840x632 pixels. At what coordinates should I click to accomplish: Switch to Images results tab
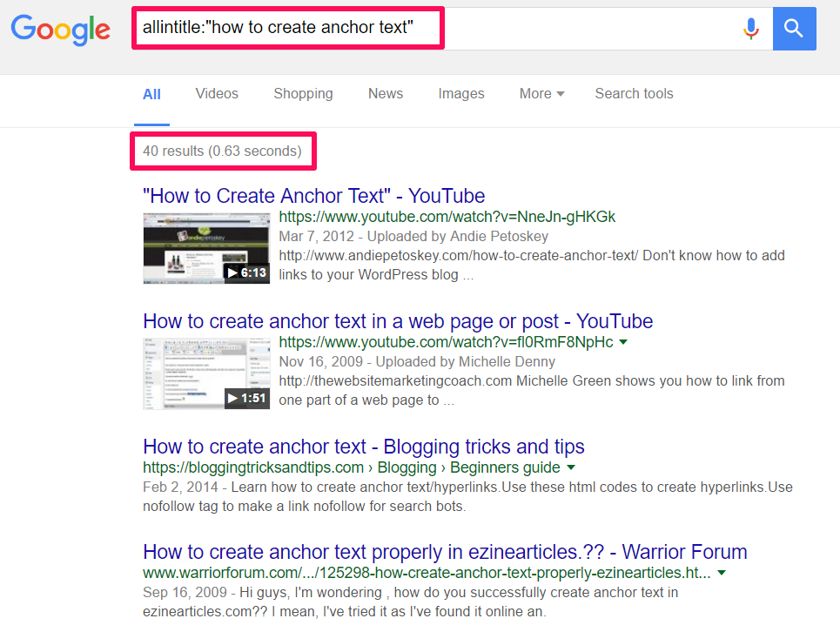(460, 94)
